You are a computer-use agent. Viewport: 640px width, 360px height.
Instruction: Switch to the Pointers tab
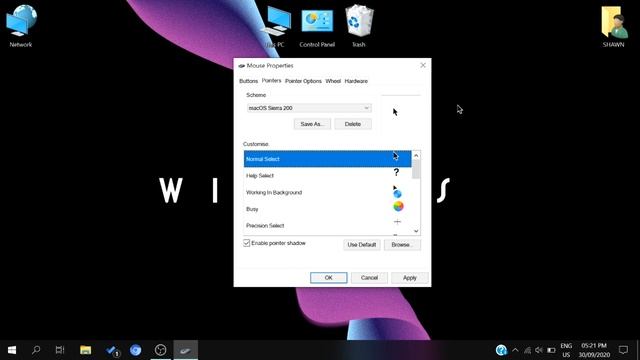coord(271,80)
